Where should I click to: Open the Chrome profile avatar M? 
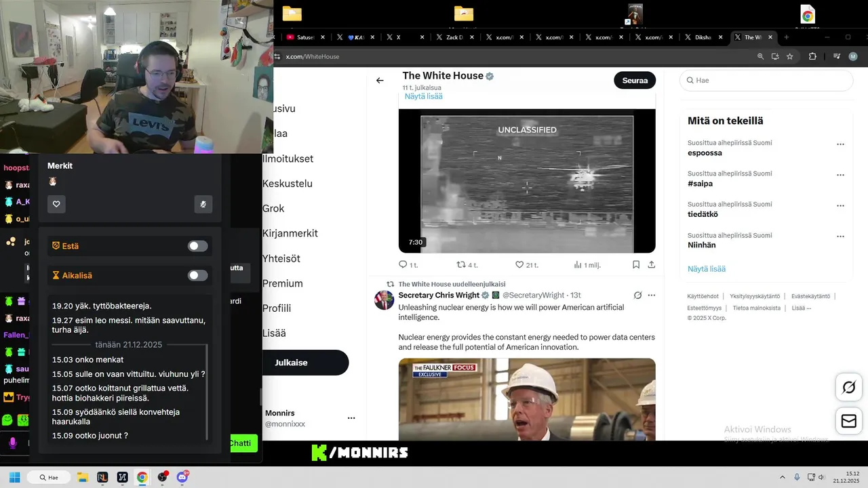click(853, 56)
